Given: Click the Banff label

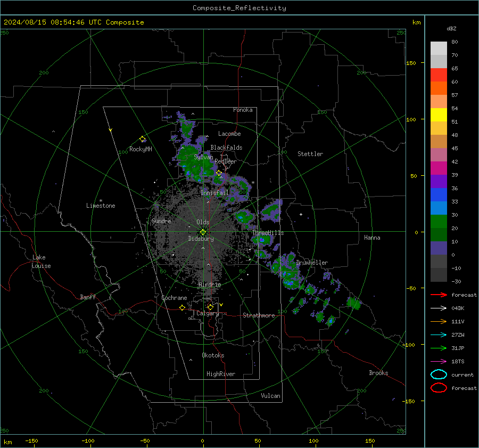Looking at the screenshot, I should point(88,297).
